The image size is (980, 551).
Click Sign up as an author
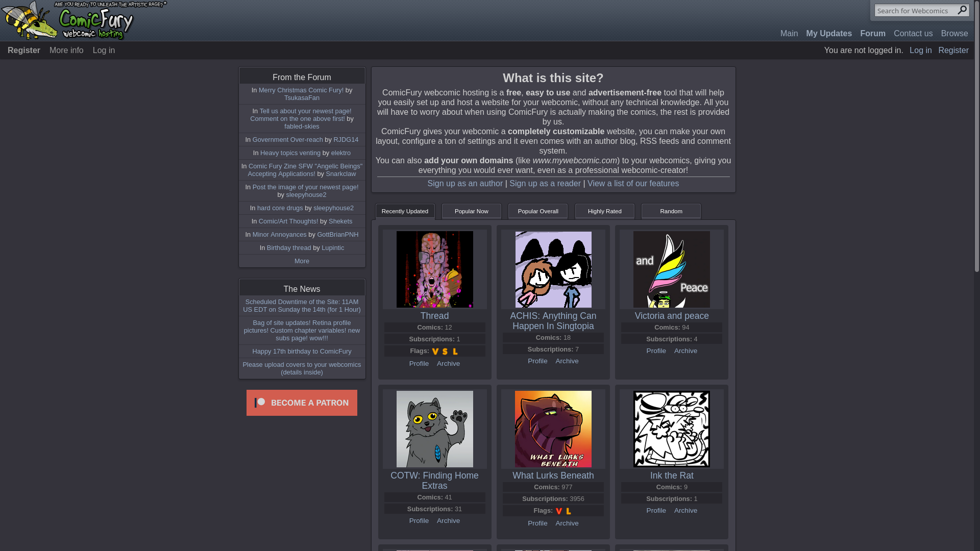(465, 184)
